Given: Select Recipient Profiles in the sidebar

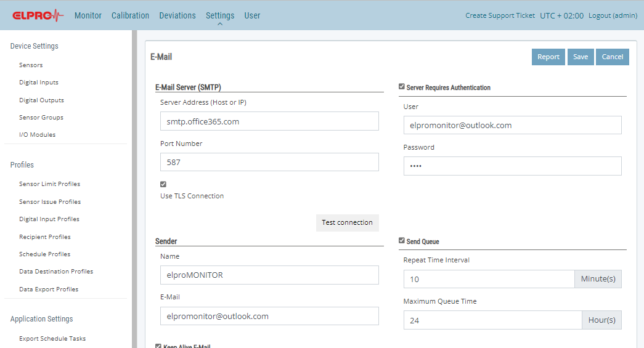Looking at the screenshot, I should (44, 237).
